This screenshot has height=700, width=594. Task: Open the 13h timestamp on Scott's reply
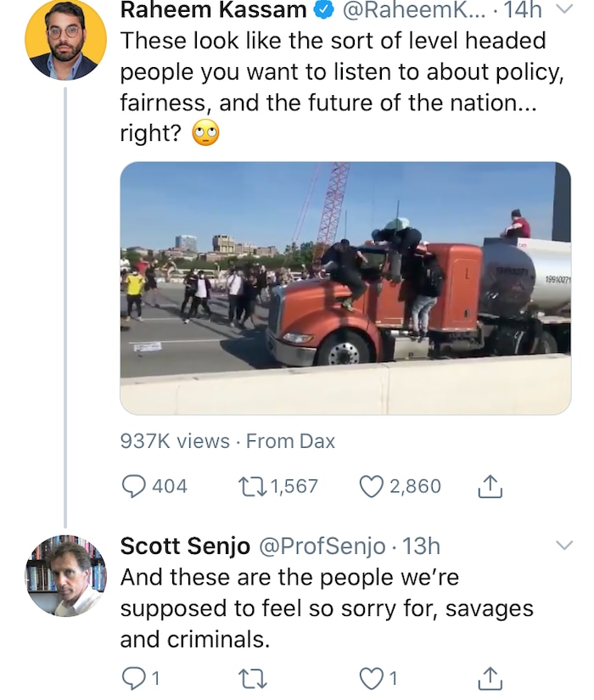click(x=422, y=546)
